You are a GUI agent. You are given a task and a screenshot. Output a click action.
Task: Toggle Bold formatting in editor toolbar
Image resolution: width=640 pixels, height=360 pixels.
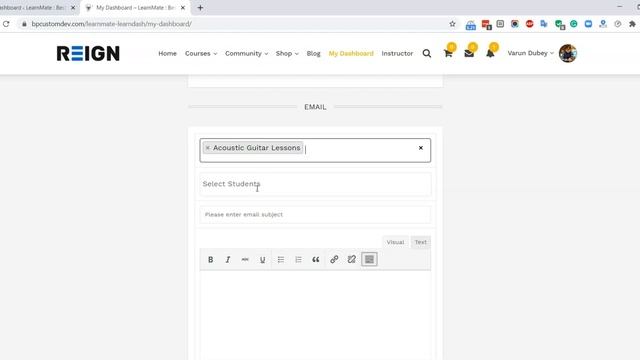[211, 260]
